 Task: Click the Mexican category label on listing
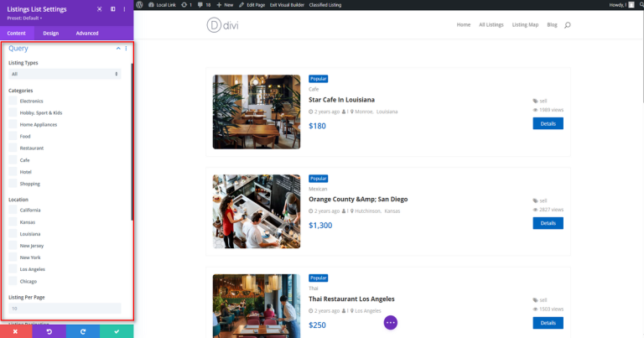(318, 189)
